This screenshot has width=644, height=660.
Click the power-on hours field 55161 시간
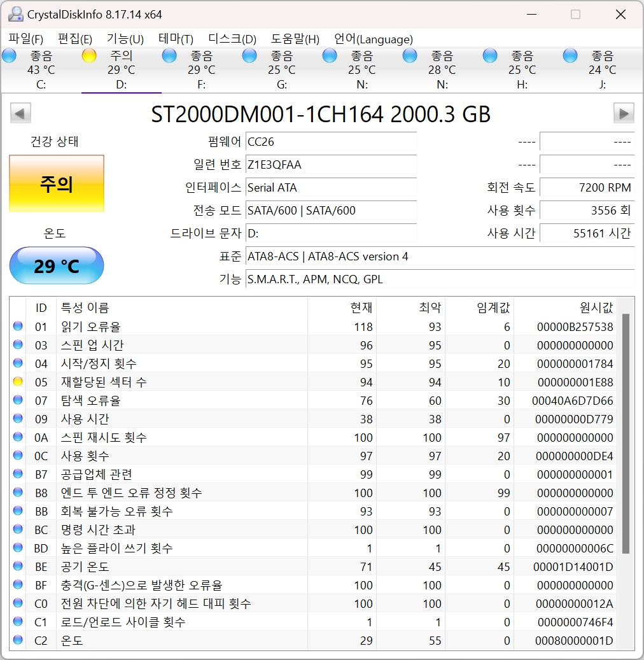[x=587, y=233]
